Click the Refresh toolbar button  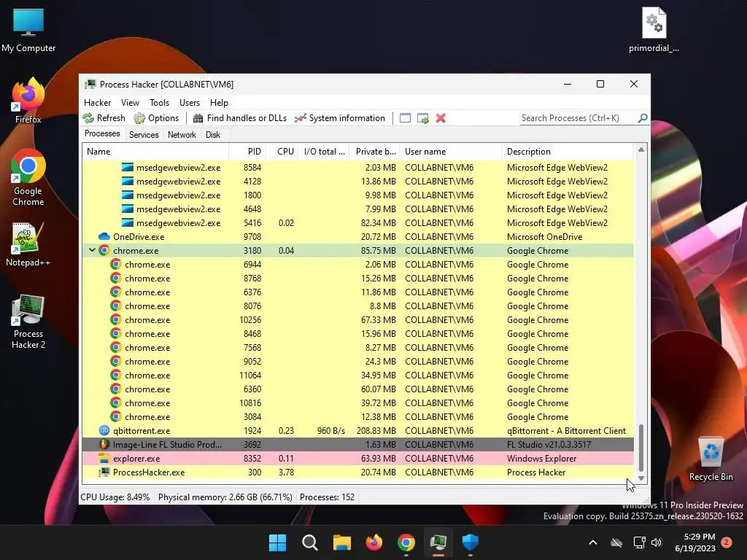tap(104, 118)
